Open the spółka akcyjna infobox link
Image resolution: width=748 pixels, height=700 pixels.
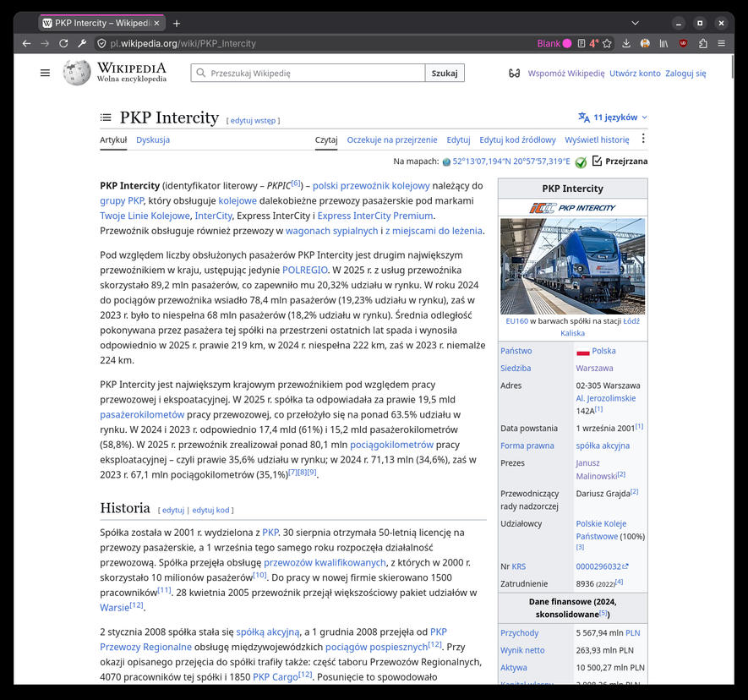pyautogui.click(x=603, y=446)
